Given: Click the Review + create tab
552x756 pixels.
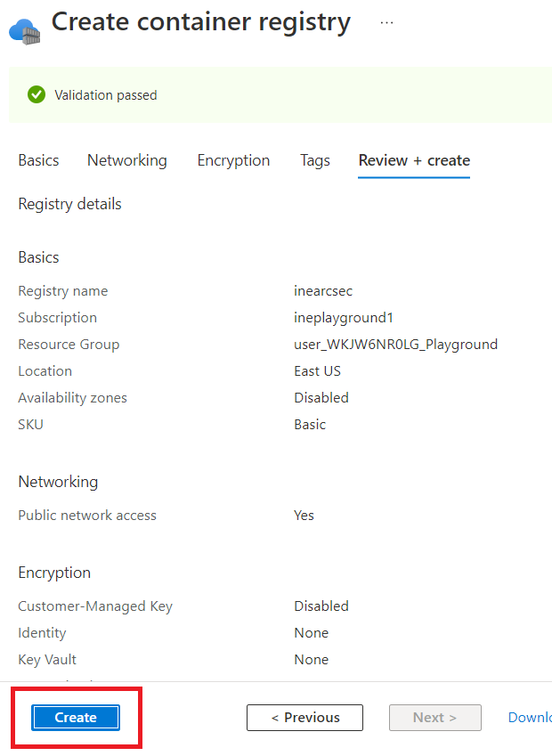Looking at the screenshot, I should pos(414,160).
